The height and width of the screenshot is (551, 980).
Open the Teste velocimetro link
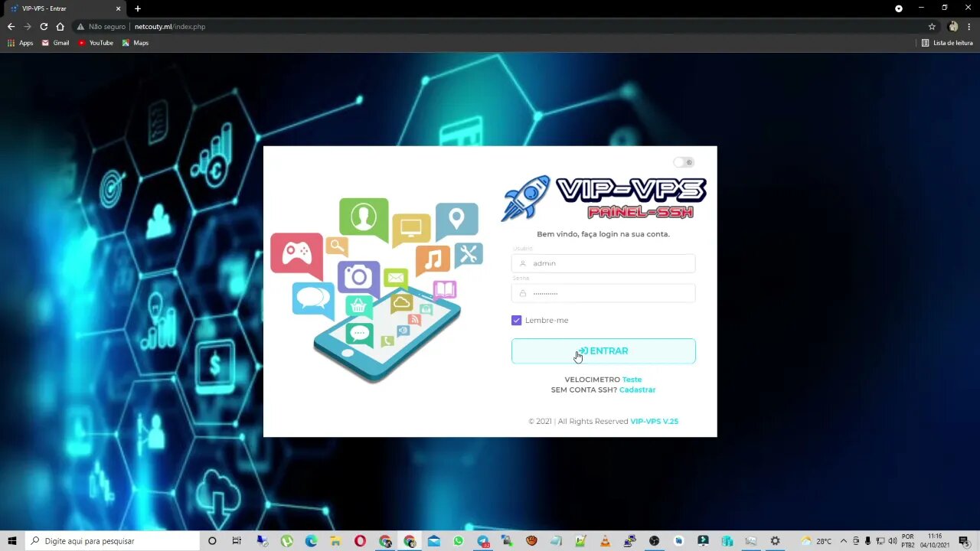pyautogui.click(x=632, y=380)
